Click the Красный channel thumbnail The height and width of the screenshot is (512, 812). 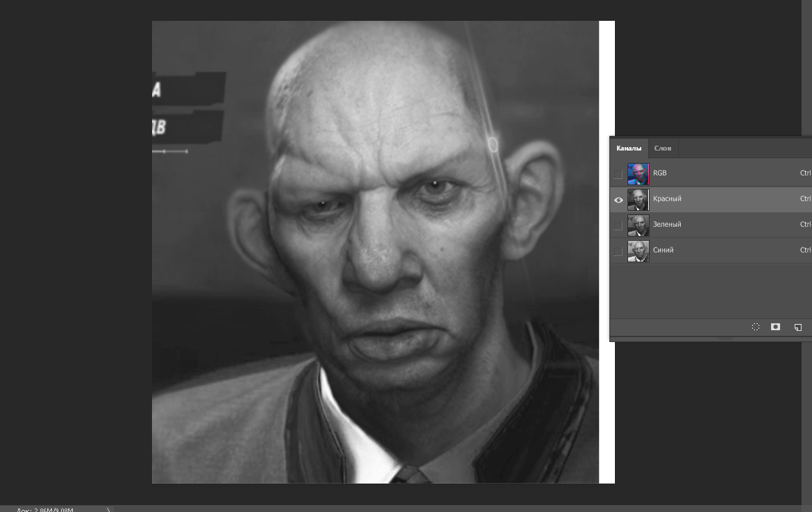638,200
